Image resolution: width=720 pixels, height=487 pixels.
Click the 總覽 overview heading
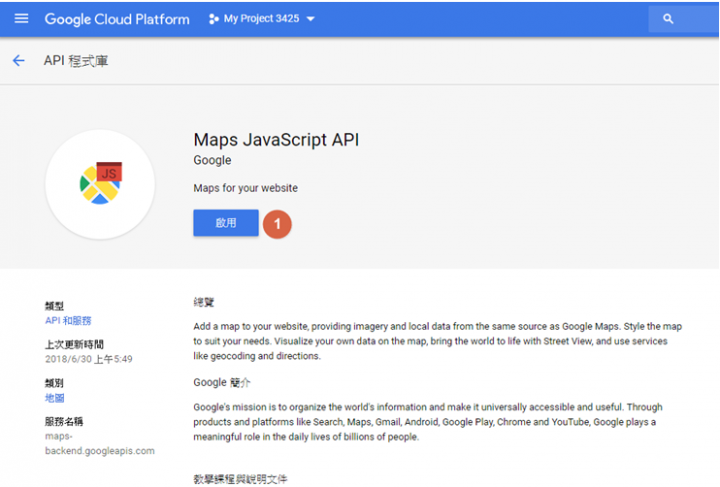click(x=203, y=302)
